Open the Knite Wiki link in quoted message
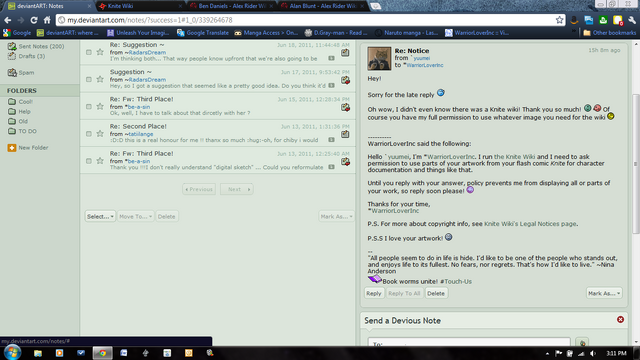Screen dimensions: 640x360 point(515,157)
